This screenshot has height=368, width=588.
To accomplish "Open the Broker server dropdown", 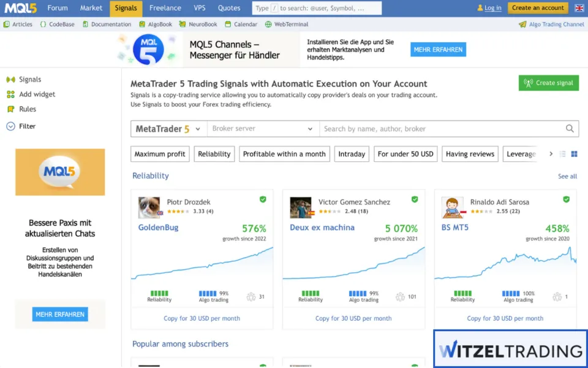I will 263,129.
